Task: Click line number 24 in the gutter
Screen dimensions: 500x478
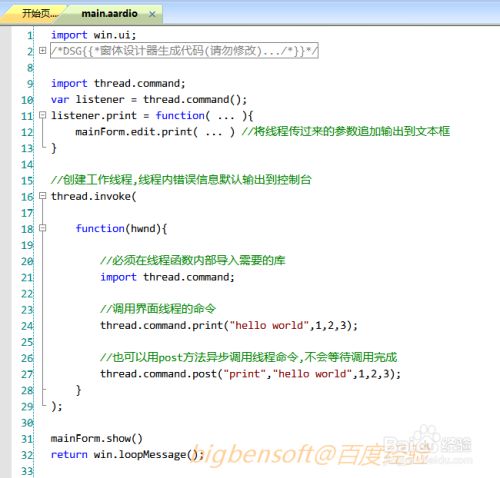Action: [27, 326]
